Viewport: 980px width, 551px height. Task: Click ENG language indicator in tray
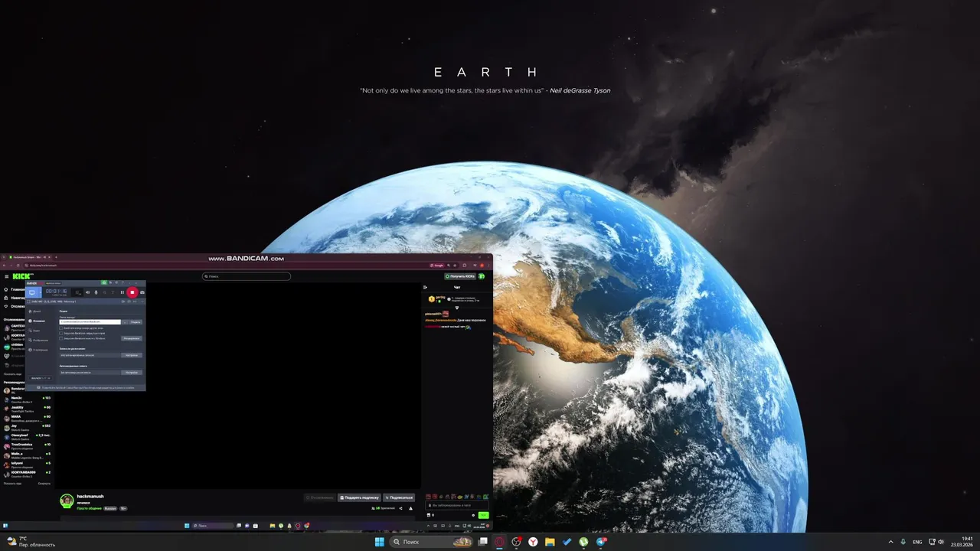click(917, 542)
